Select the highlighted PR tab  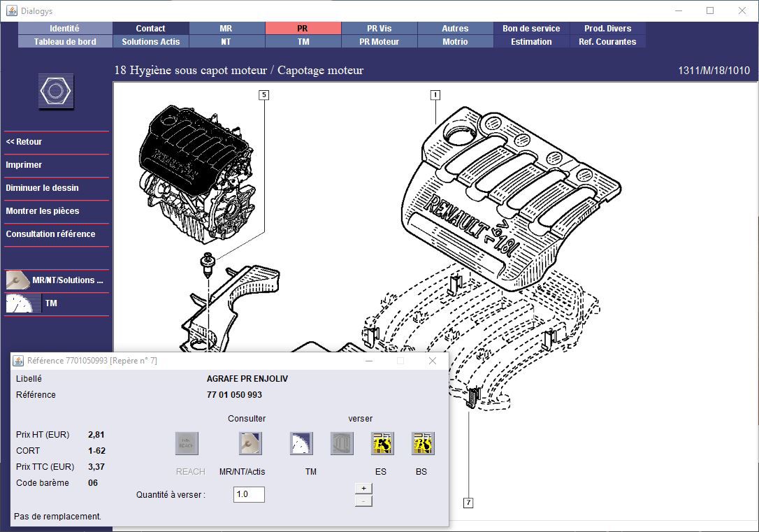[303, 29]
